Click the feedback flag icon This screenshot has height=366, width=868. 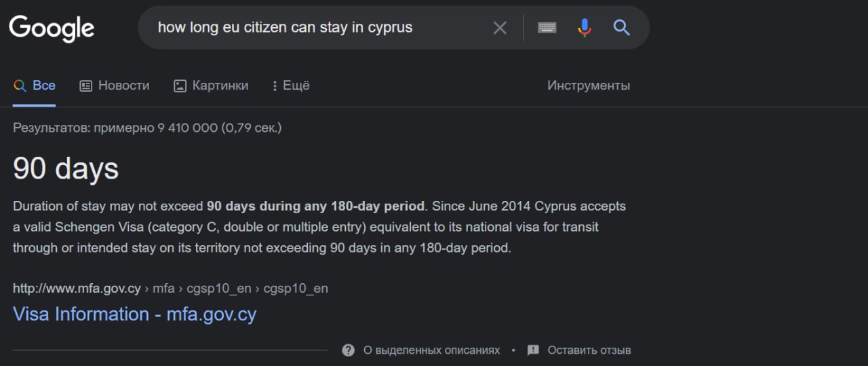(534, 350)
